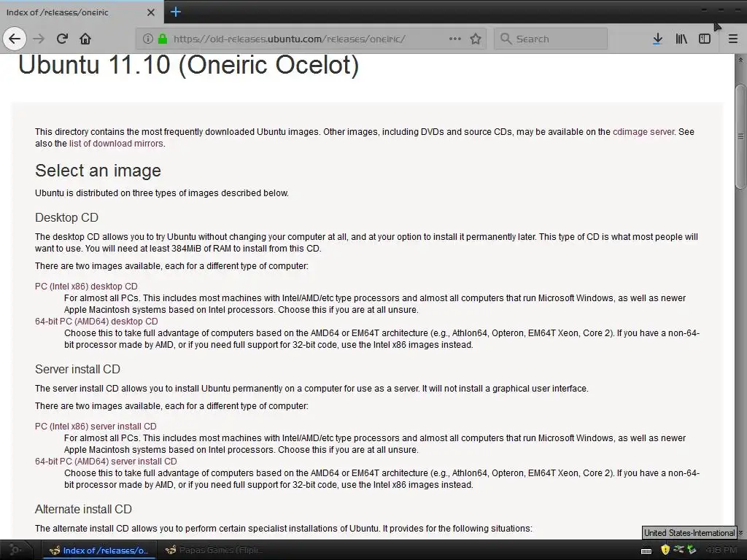Screen dimensions: 747x560
Task: Download 64-bit PC (AMD64) desktop CD
Action: point(96,322)
